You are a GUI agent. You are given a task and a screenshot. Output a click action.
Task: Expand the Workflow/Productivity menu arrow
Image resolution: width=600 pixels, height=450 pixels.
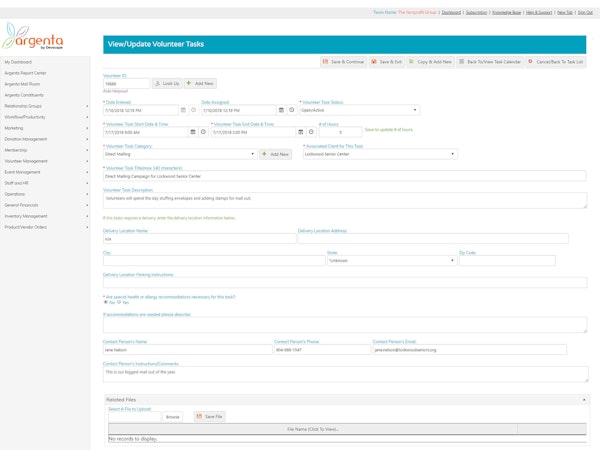[x=87, y=117]
